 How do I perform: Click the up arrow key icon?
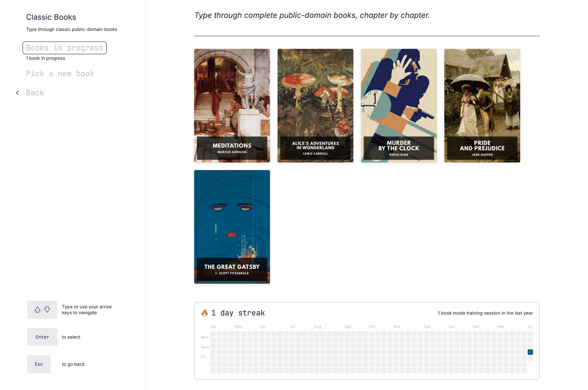(37, 309)
